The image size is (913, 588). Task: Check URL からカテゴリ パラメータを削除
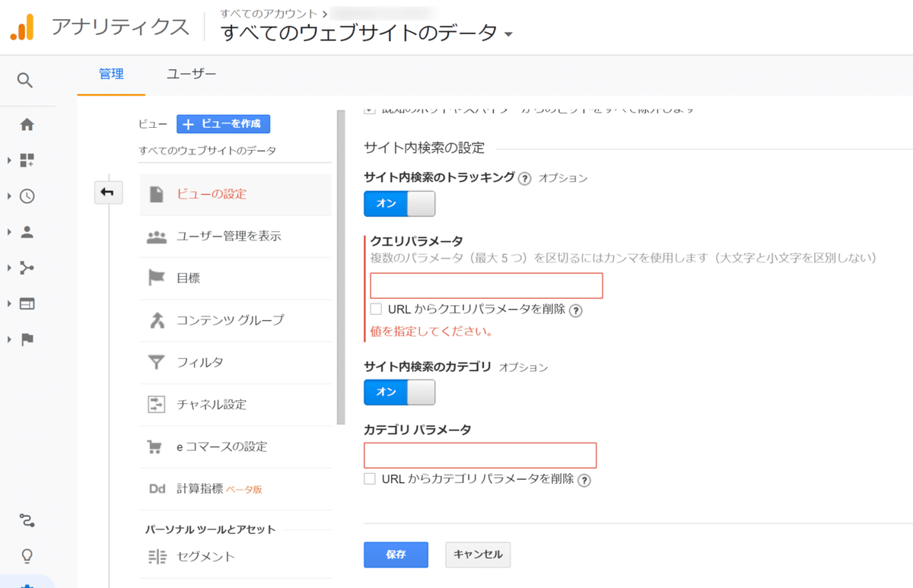pos(370,480)
